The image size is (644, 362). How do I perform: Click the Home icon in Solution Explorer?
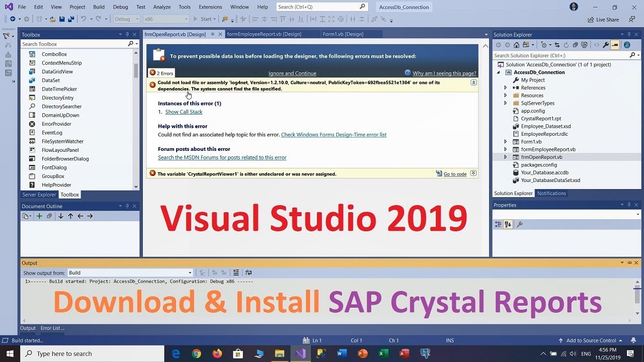coord(516,45)
